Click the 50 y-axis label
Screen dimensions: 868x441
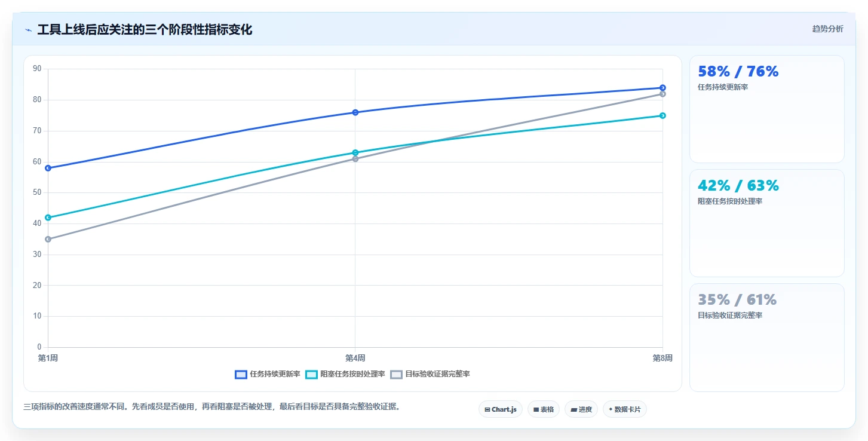(37, 192)
